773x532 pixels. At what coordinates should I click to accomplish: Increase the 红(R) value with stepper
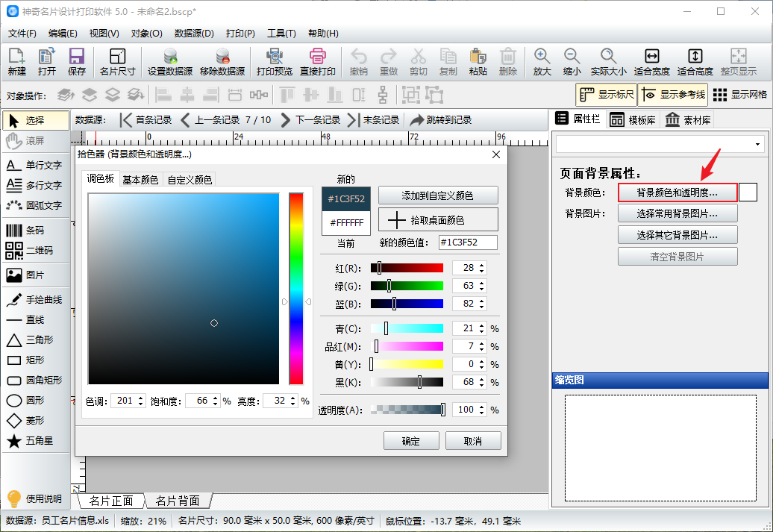(x=482, y=265)
